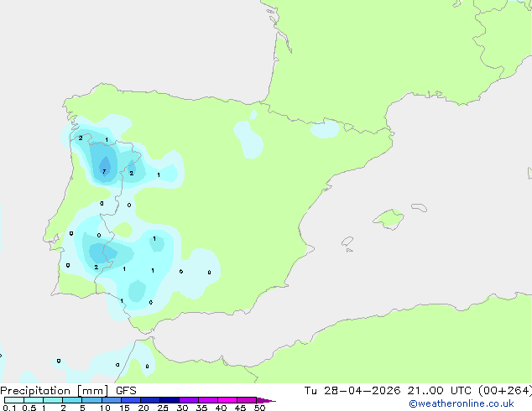Image resolution: width=532 pixels, height=411 pixels.
Task: Pick the 5–10 mm legend color swatch
Action: [91, 400]
